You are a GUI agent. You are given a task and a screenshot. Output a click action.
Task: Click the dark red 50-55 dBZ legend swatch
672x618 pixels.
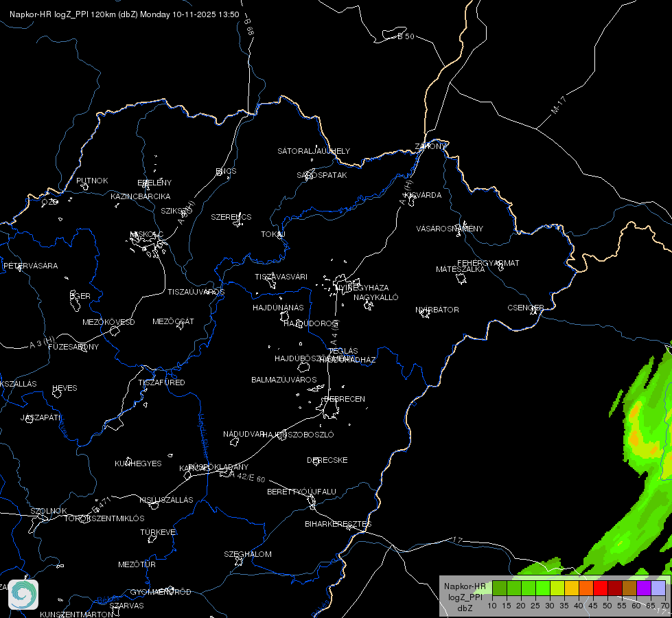[x=615, y=588]
